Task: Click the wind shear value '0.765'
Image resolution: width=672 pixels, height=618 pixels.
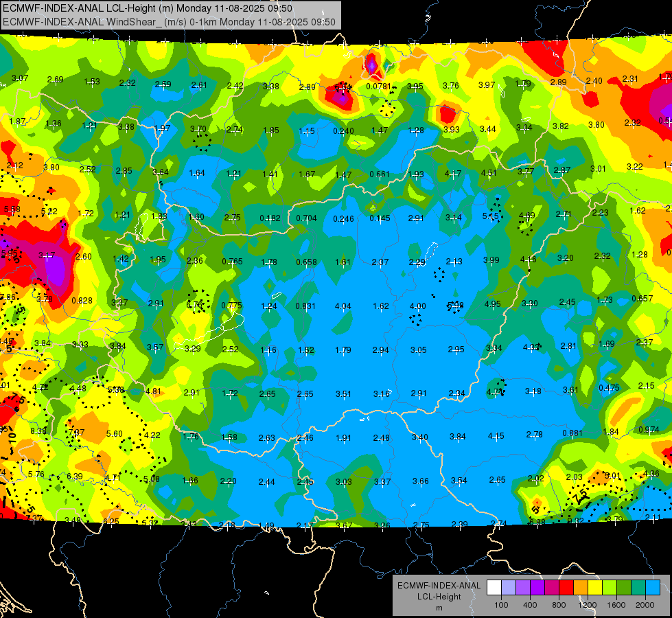Action: coord(232,261)
